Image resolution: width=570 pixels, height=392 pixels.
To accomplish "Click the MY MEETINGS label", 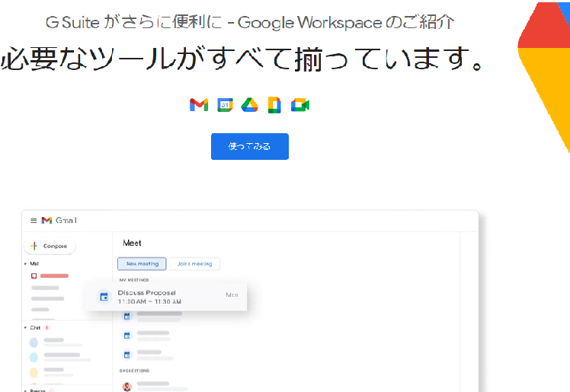I will click(x=134, y=280).
